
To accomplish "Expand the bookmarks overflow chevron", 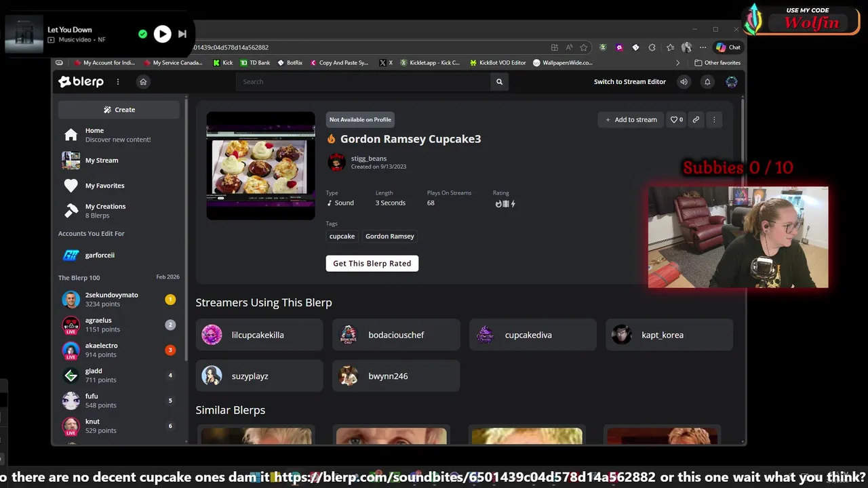I will [x=677, y=63].
